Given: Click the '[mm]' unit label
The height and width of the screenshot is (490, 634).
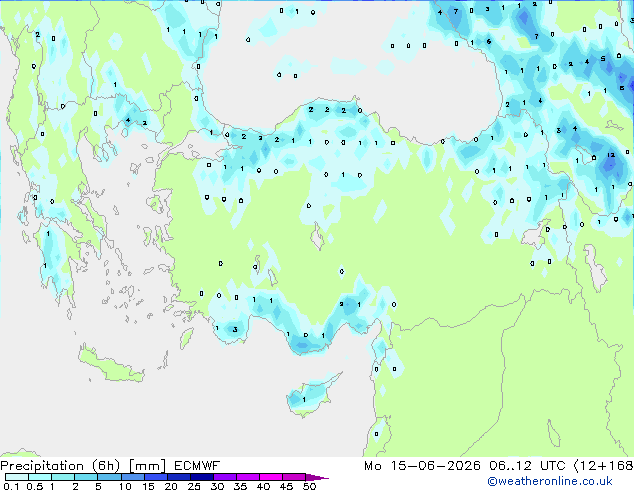Looking at the screenshot, I should [147, 466].
